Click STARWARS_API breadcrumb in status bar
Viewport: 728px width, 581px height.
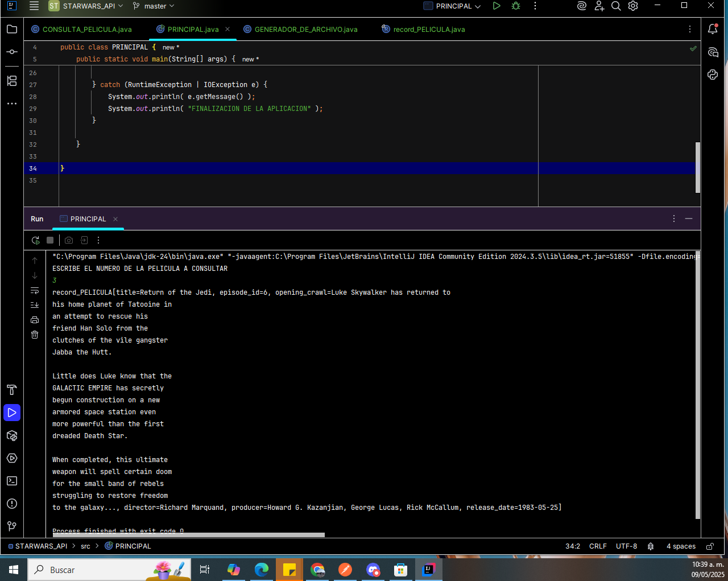(38, 546)
